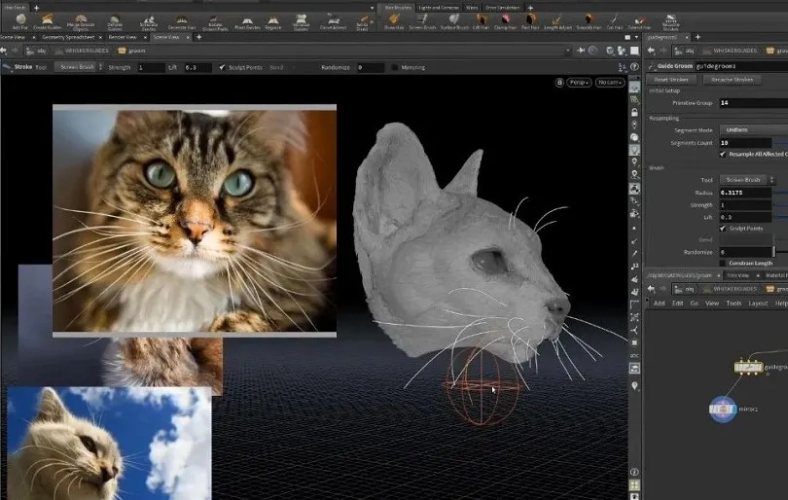Screen dimensions: 788x500
Task: Click the Recache Strokes button
Action: [x=732, y=79]
